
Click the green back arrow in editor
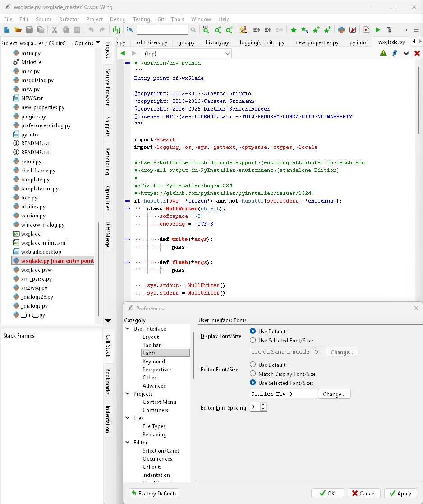pos(123,53)
